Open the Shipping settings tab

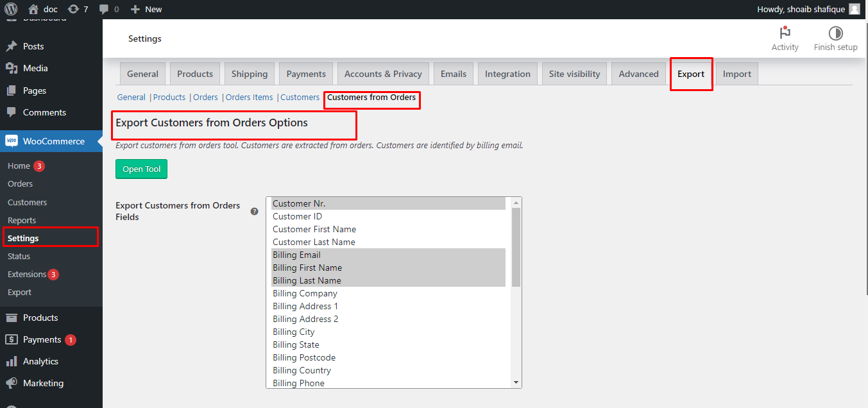tap(250, 74)
